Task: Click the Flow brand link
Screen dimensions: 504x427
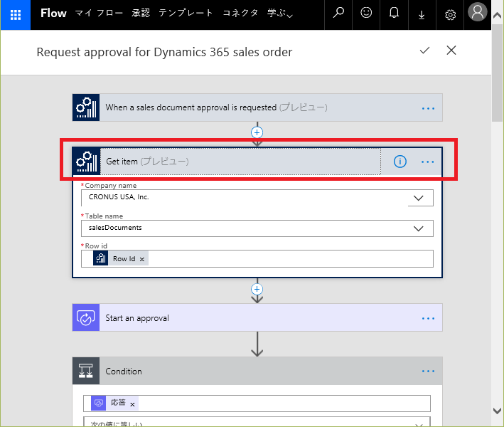Action: coord(53,14)
